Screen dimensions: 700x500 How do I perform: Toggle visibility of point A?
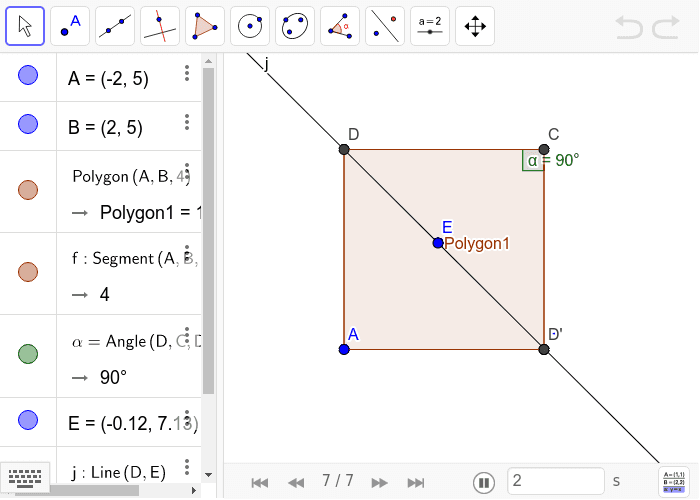(x=28, y=75)
